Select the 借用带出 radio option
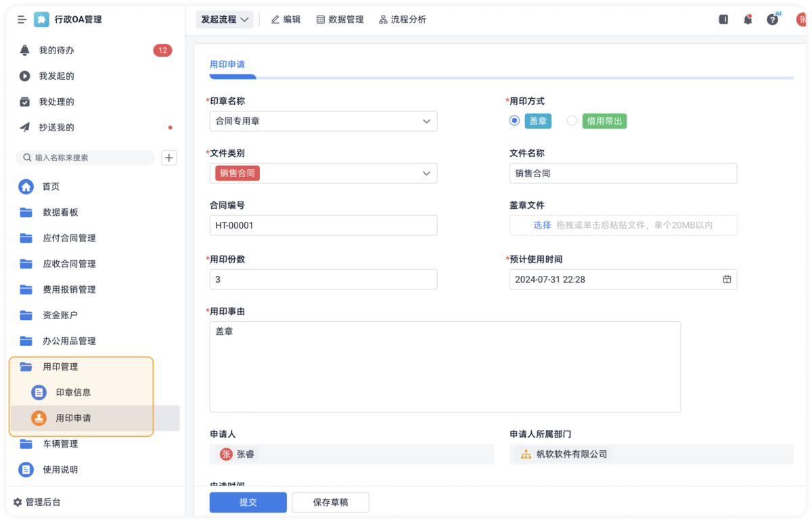This screenshot has height=522, width=812. pos(572,121)
